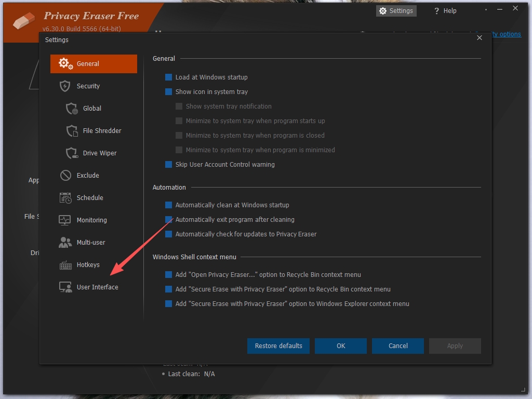Open the User Interface settings page

coord(94,287)
